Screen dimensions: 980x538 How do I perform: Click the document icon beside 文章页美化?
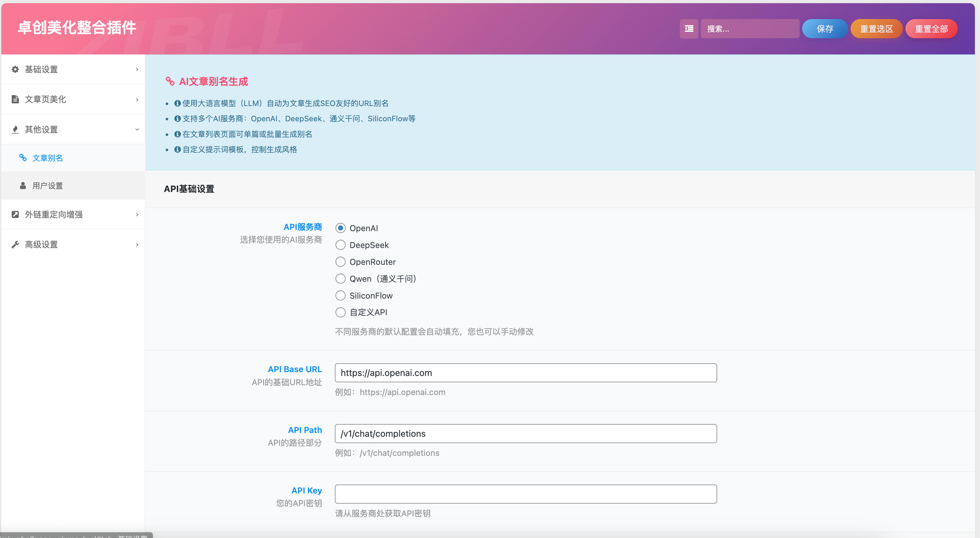coord(15,99)
